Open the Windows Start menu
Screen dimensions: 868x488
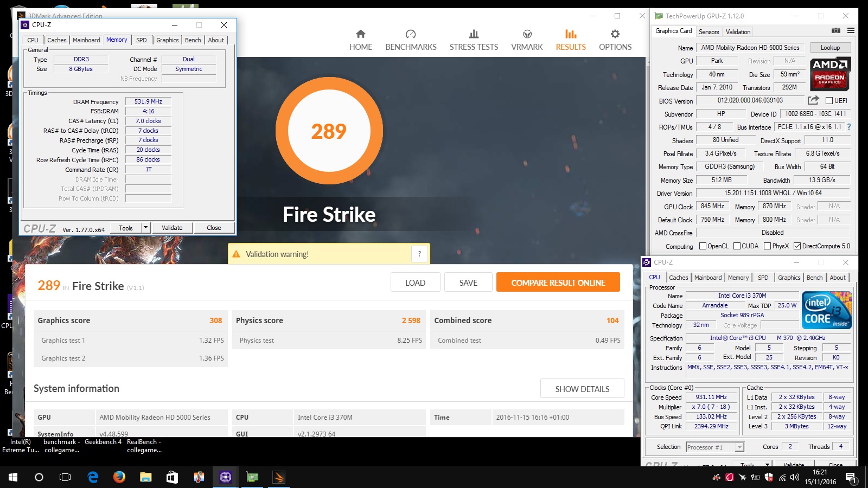[13, 477]
